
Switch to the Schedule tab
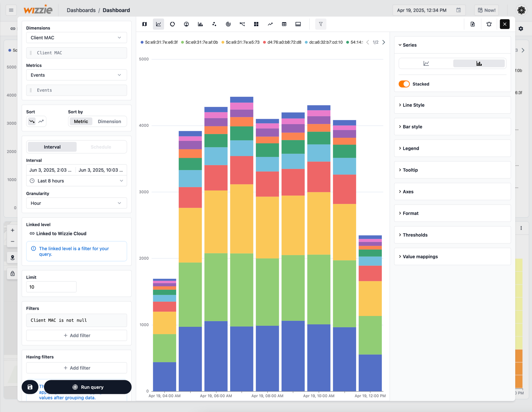click(101, 147)
